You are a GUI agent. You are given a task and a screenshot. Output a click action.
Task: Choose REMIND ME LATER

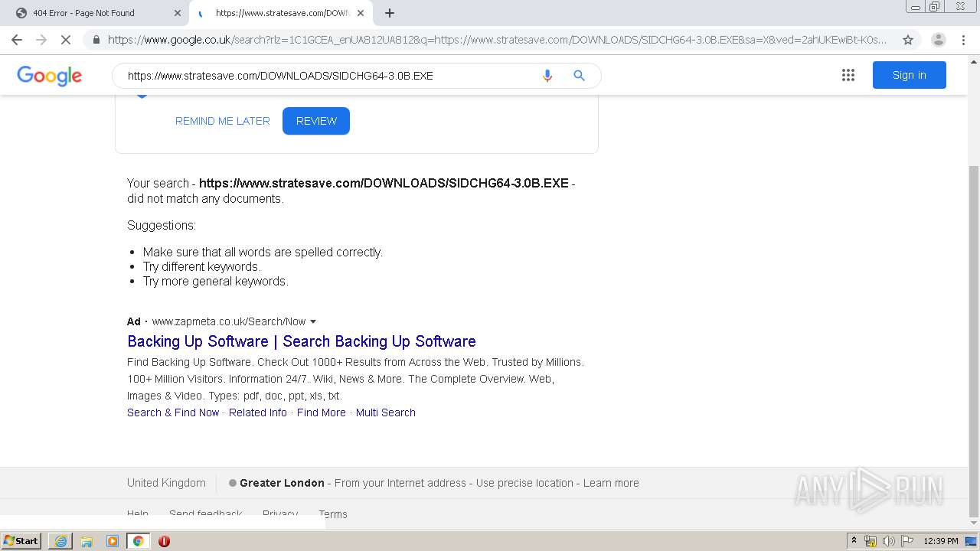coord(223,121)
